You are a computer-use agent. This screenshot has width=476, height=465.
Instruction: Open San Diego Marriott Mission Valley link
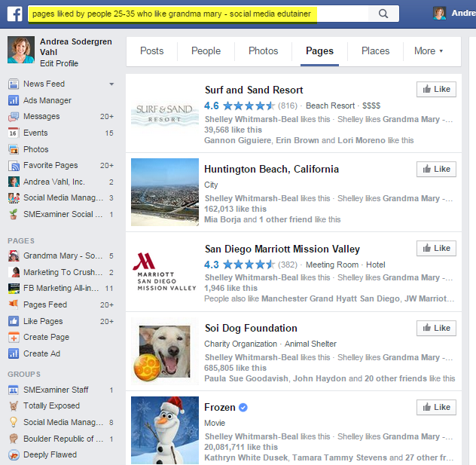pos(282,249)
